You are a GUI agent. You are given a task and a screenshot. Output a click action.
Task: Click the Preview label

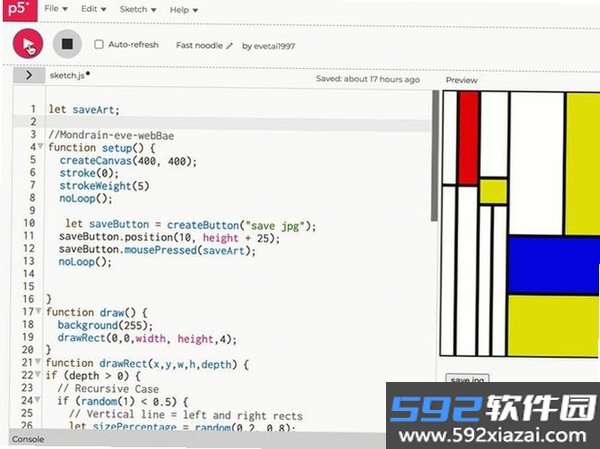[461, 80]
